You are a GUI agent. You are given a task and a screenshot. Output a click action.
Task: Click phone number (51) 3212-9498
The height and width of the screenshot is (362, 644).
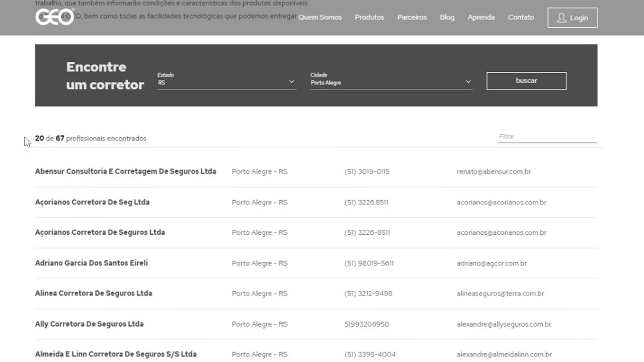[x=368, y=294]
